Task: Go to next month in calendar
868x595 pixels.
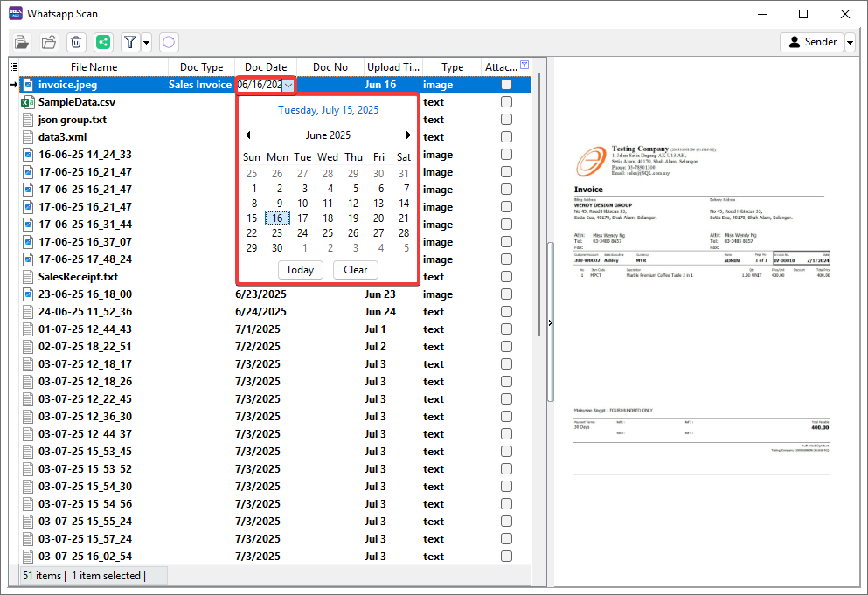Action: [407, 135]
